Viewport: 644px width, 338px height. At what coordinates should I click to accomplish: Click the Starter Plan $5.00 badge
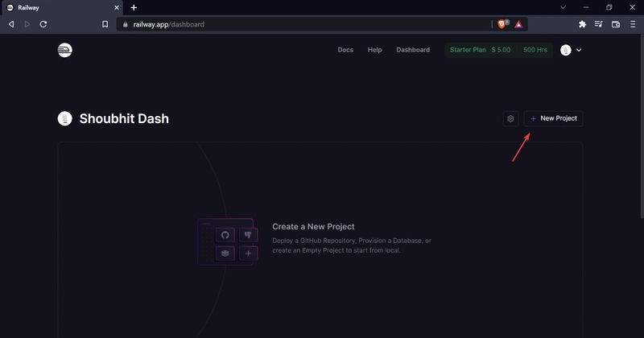coord(480,50)
